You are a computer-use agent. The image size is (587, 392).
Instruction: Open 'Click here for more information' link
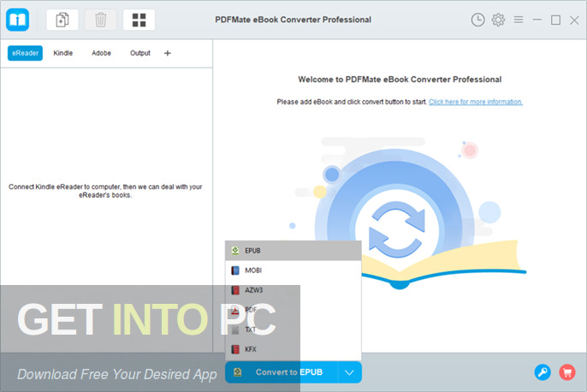[476, 102]
